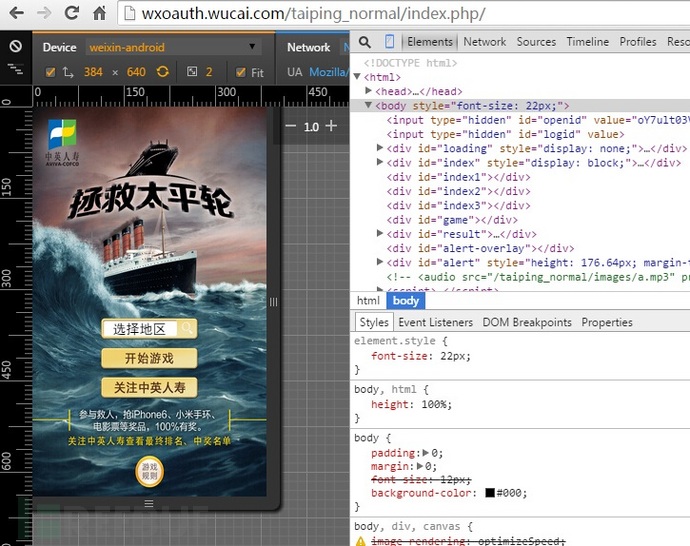Expand the head node
Screen dimensions: 690x546
[x=369, y=90]
